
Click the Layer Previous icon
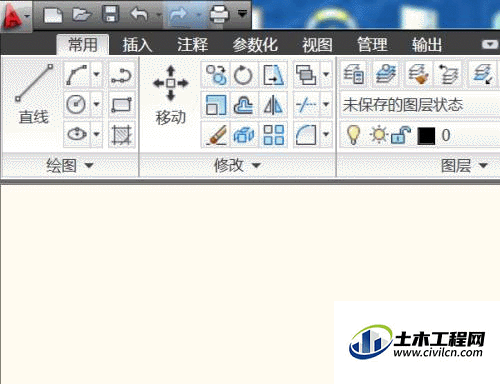pos(449,74)
